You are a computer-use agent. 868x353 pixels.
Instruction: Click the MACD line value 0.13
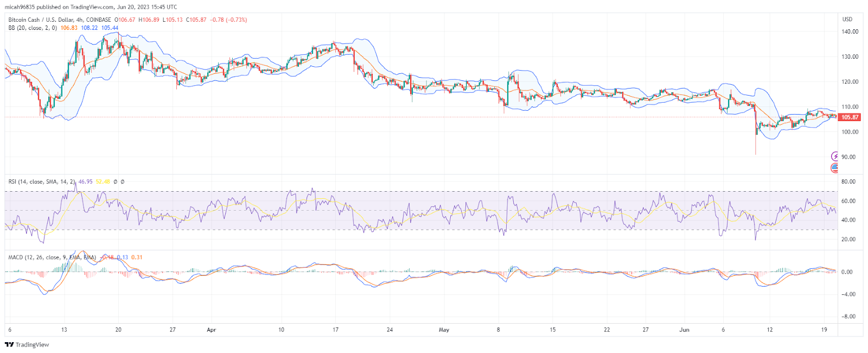[122, 257]
